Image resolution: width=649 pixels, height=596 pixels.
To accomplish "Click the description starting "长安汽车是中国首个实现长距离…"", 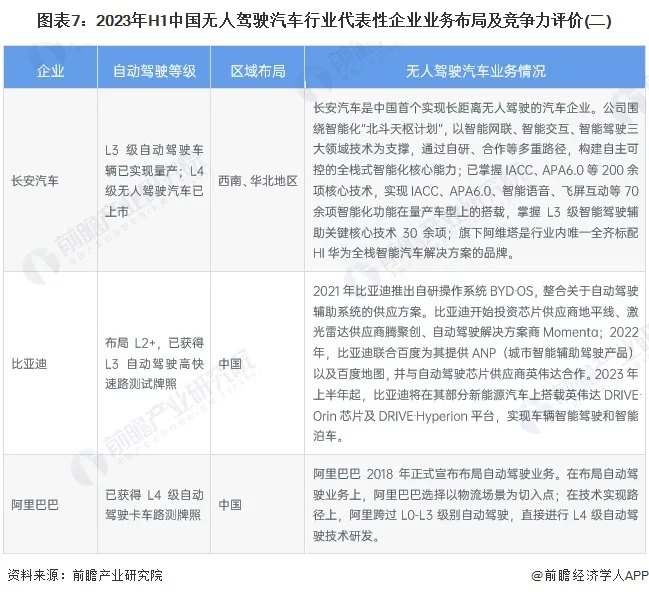I will pyautogui.click(x=476, y=180).
